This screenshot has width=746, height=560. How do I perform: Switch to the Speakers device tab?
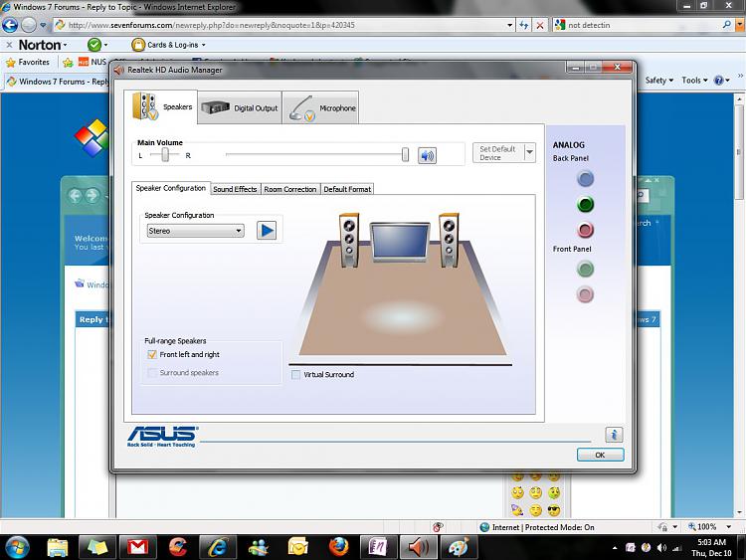[x=161, y=107]
